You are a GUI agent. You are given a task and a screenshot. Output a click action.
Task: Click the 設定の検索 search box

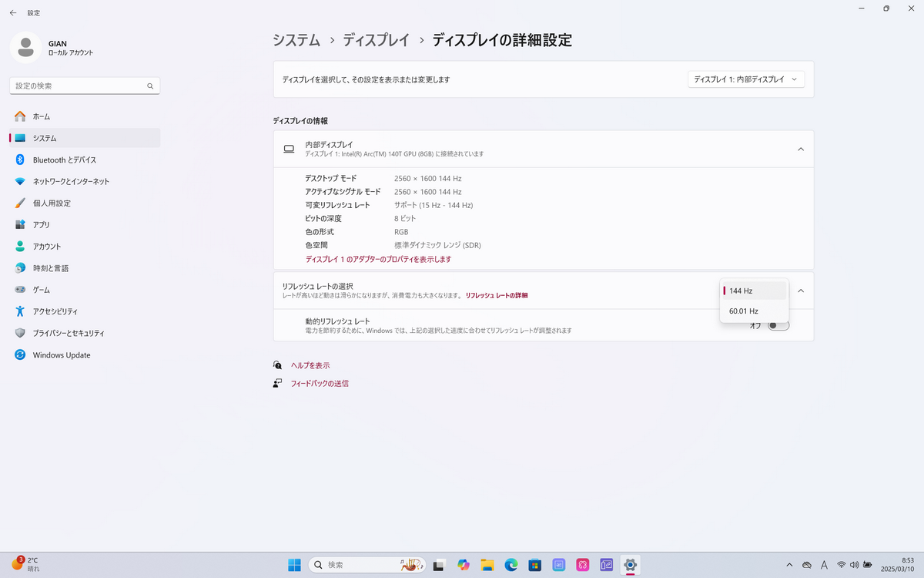click(79, 86)
